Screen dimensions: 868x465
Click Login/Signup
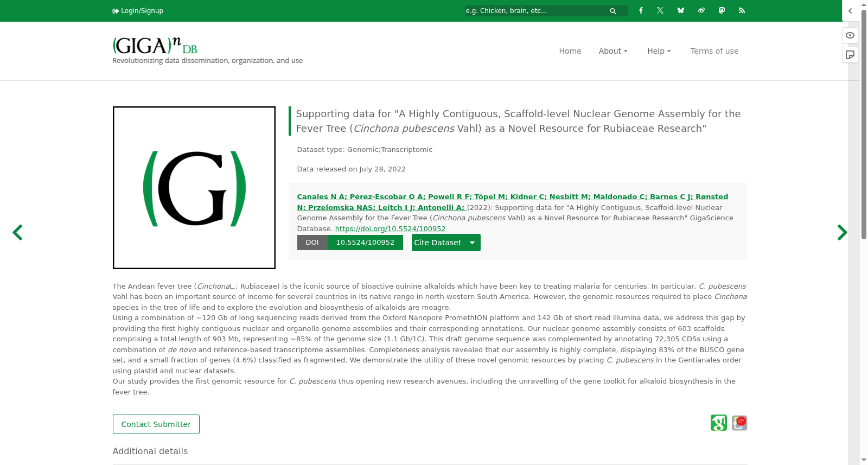click(x=138, y=11)
